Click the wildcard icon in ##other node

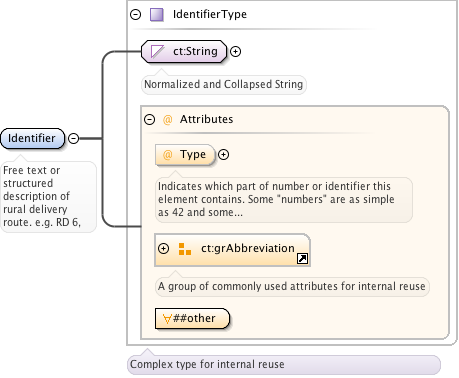[167, 319]
